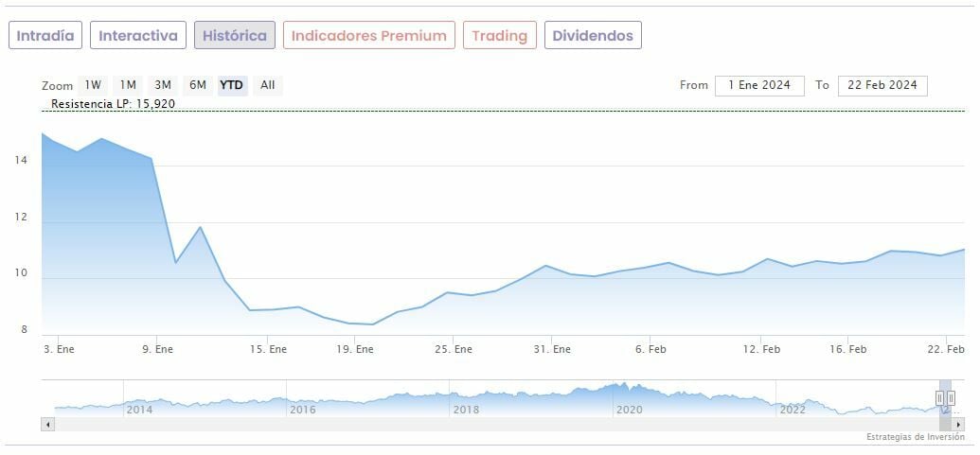Image resolution: width=980 pixels, height=455 pixels.
Task: Switch to the Interactiva chart tab
Action: pos(138,36)
